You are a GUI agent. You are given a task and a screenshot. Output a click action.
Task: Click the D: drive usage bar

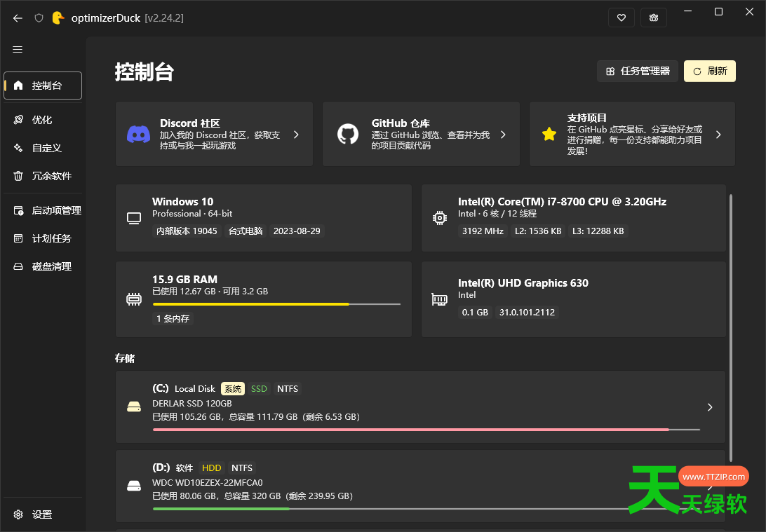click(x=426, y=509)
